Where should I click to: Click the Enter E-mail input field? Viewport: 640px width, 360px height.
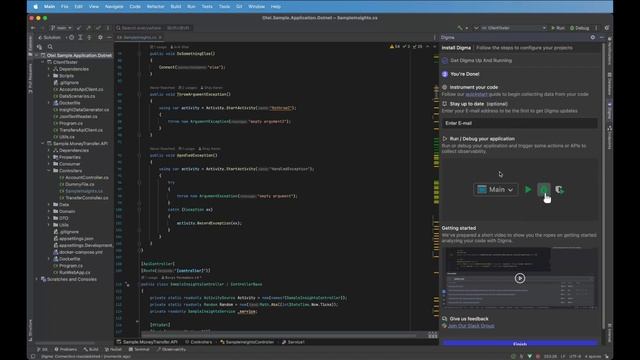click(520, 123)
